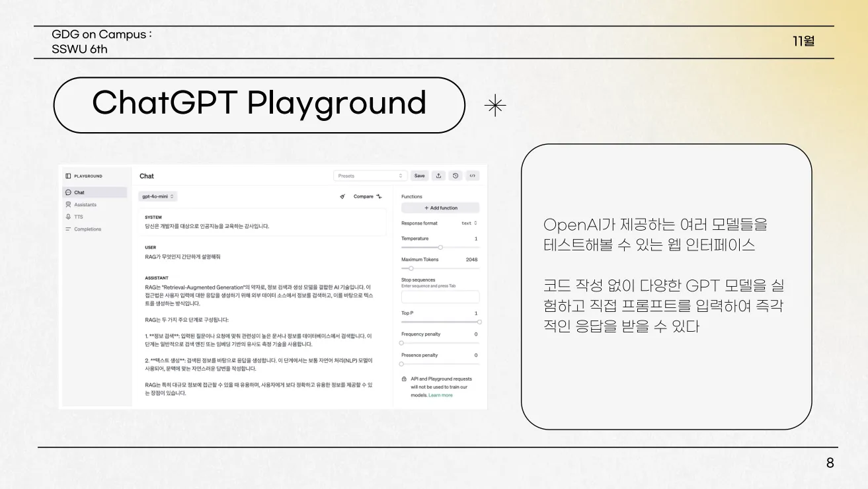Click the Presence penalty slider handle
This screenshot has width=868, height=489.
(x=401, y=364)
